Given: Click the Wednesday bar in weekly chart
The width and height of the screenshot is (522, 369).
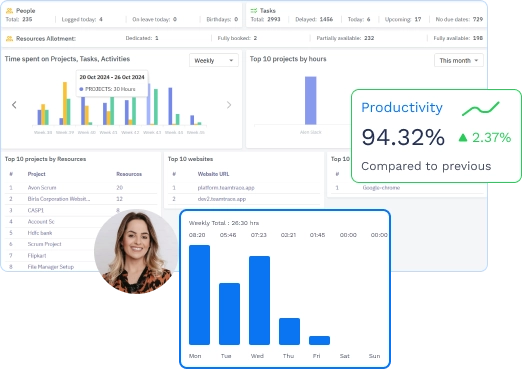Looking at the screenshot, I should coord(259,300).
